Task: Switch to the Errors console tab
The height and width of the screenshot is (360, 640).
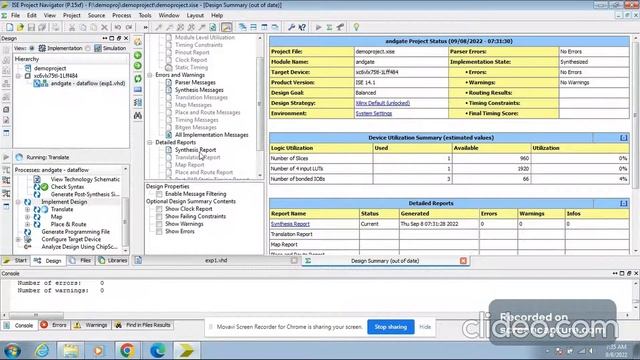Action: click(53, 325)
